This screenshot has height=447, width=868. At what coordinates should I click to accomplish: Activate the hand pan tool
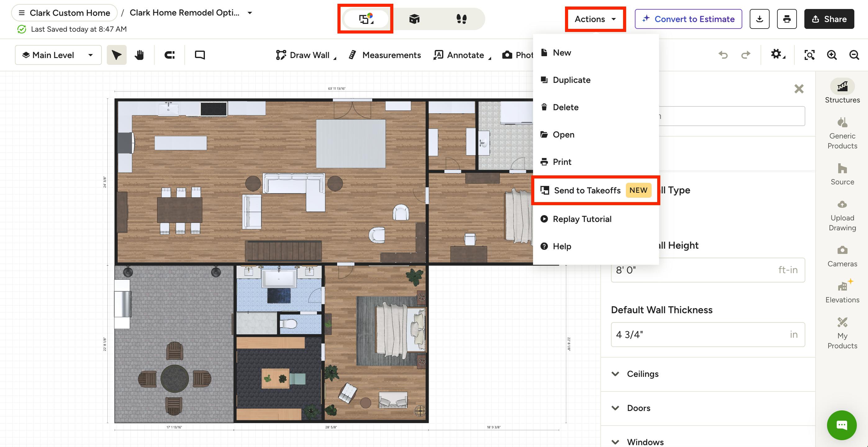(139, 55)
